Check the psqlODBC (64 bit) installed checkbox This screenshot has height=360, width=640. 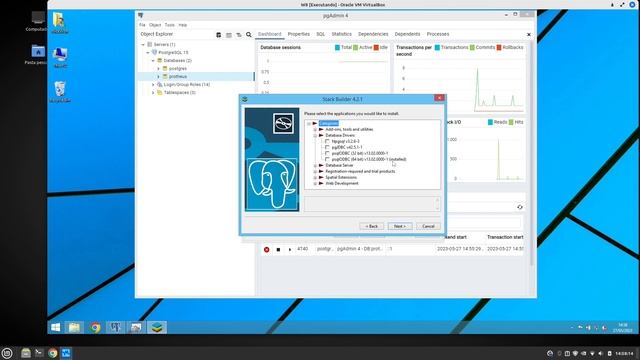(x=327, y=159)
